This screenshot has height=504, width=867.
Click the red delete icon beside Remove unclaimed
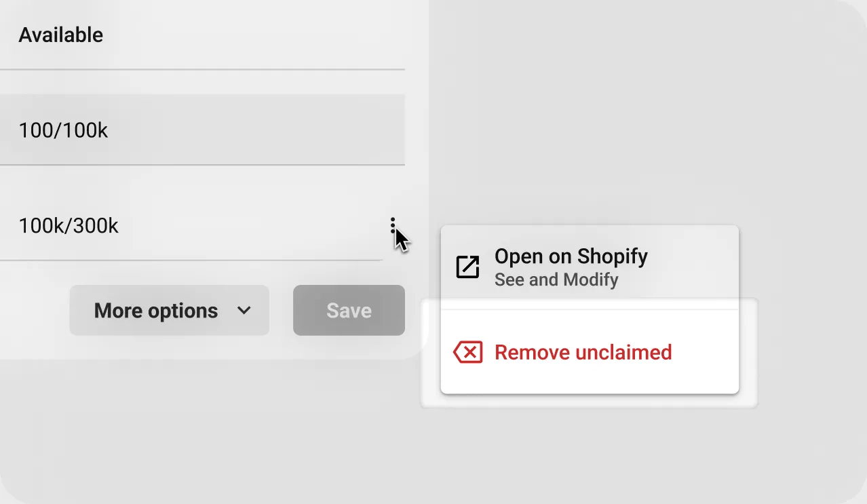(x=467, y=352)
